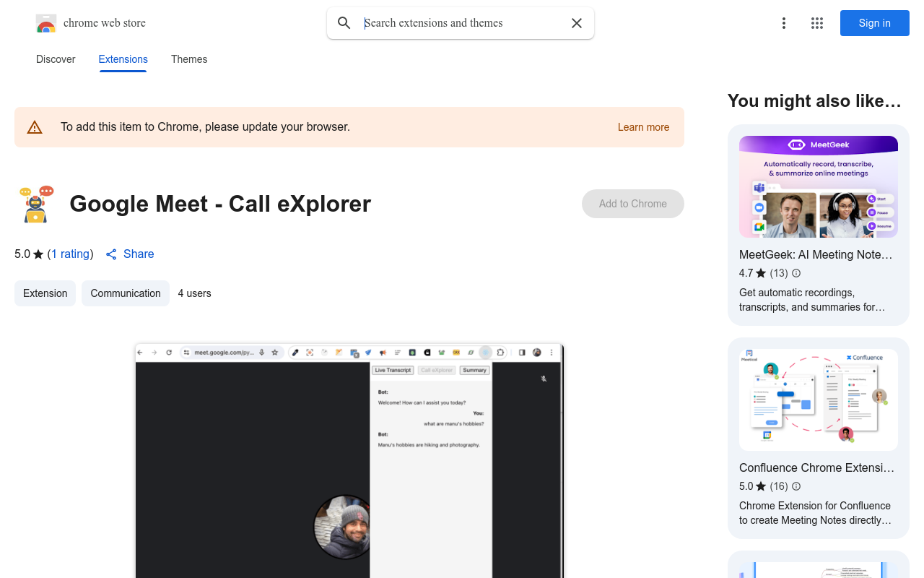Click the search magnifier icon

click(344, 23)
